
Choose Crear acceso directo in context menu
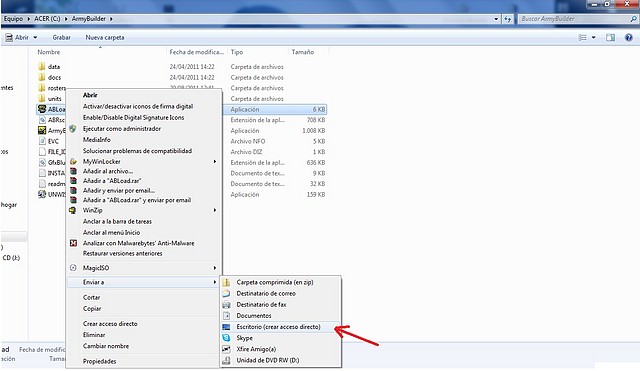(x=110, y=324)
